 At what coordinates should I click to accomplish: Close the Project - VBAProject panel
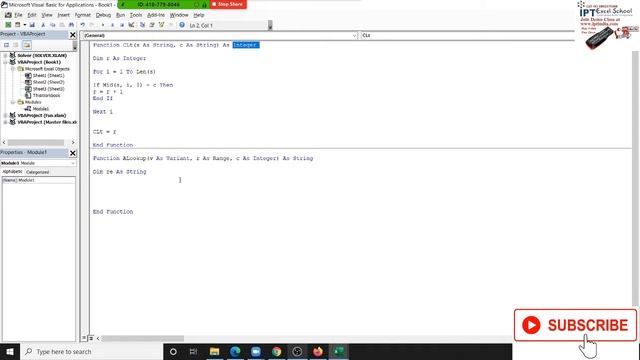[73, 35]
